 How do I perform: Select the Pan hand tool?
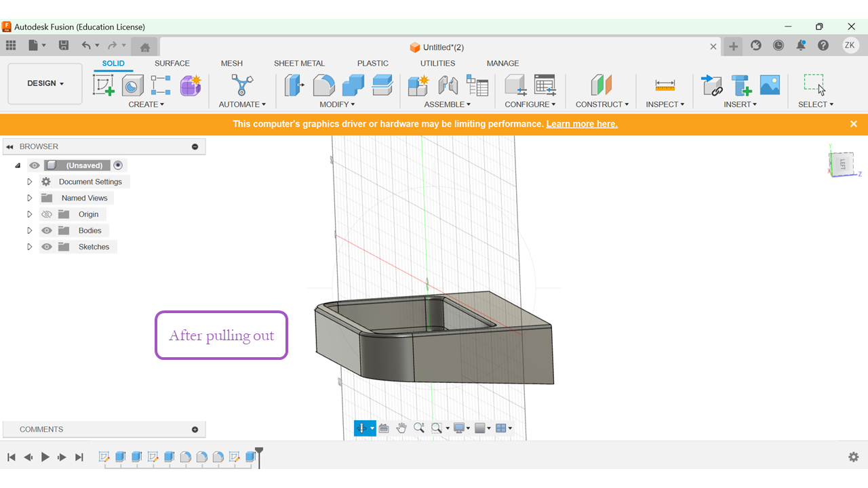pyautogui.click(x=401, y=428)
